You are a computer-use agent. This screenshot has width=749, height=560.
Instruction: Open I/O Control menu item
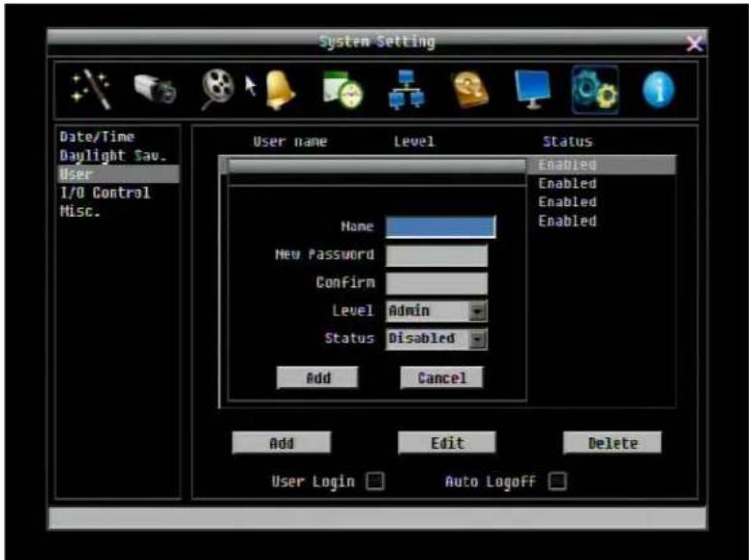(x=105, y=192)
